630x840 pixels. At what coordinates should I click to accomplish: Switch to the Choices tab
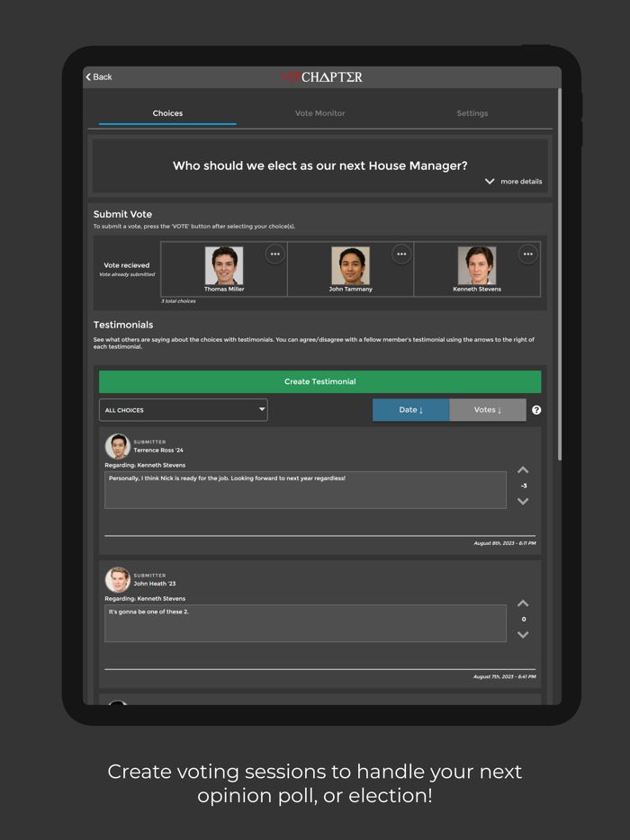point(167,113)
